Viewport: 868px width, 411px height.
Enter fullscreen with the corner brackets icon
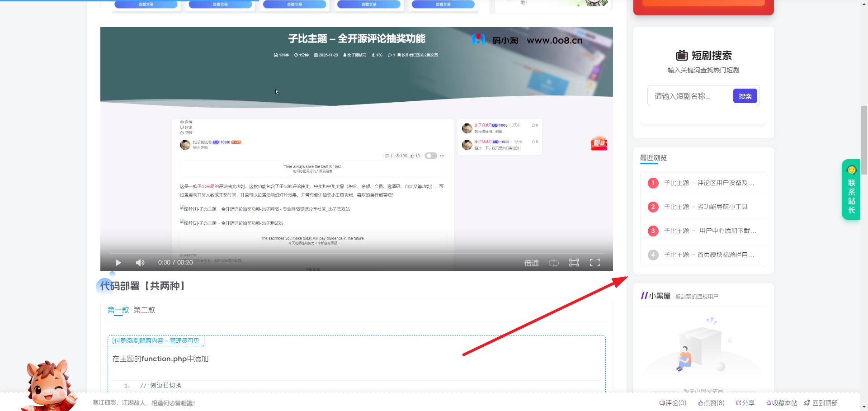(x=595, y=263)
